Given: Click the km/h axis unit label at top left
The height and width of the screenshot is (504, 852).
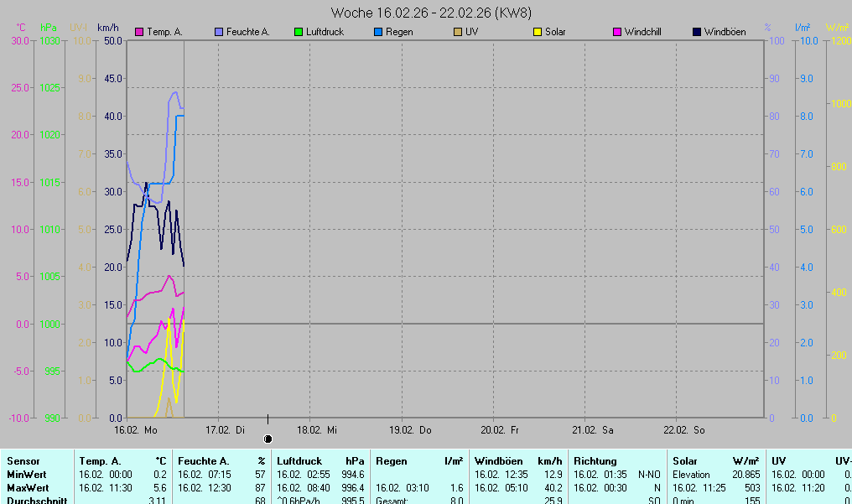Looking at the screenshot, I should click(x=107, y=28).
